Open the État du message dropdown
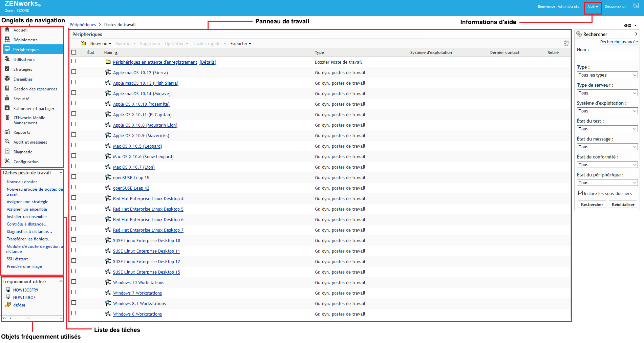 (x=607, y=147)
